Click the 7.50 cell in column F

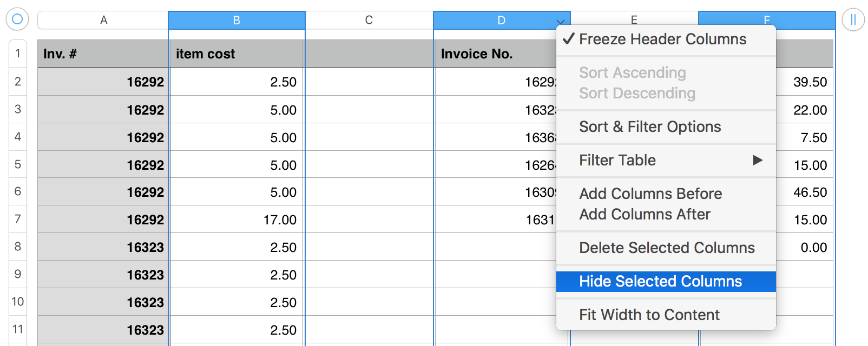tap(805, 137)
